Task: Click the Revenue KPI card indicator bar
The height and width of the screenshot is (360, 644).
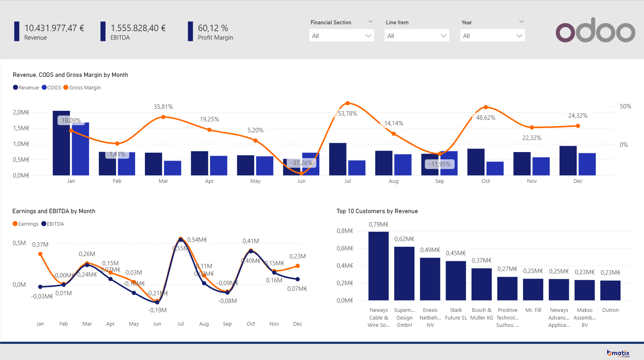Action: 17,32
